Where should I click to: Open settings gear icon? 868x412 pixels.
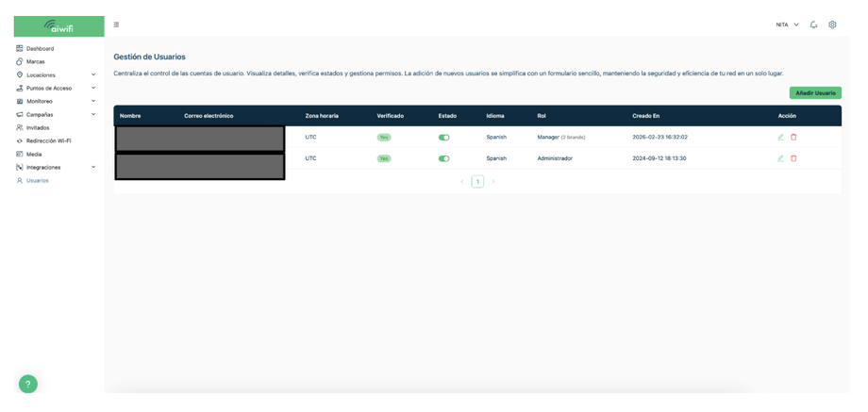click(x=832, y=25)
